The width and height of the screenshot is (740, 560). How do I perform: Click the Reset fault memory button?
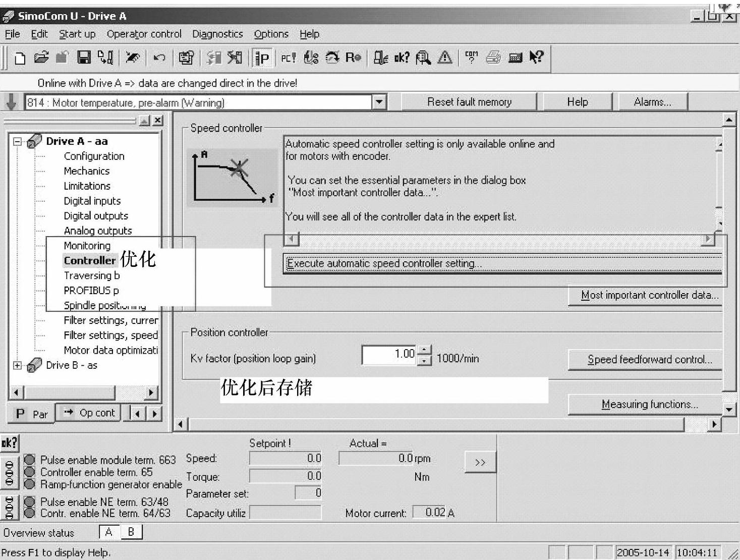pyautogui.click(x=469, y=102)
